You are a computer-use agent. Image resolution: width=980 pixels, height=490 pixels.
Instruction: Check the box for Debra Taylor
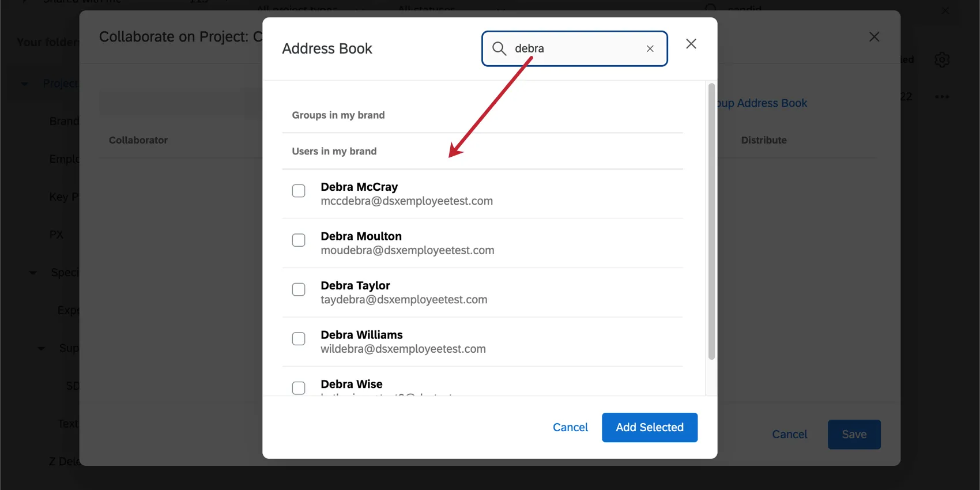click(299, 289)
